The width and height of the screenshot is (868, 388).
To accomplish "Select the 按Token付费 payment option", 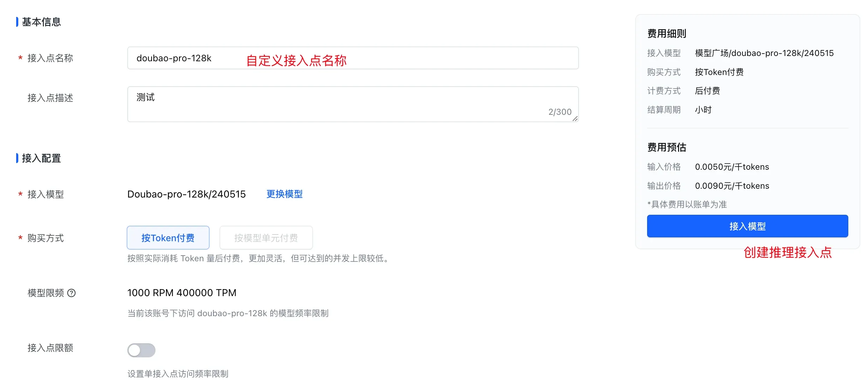I will coord(168,238).
